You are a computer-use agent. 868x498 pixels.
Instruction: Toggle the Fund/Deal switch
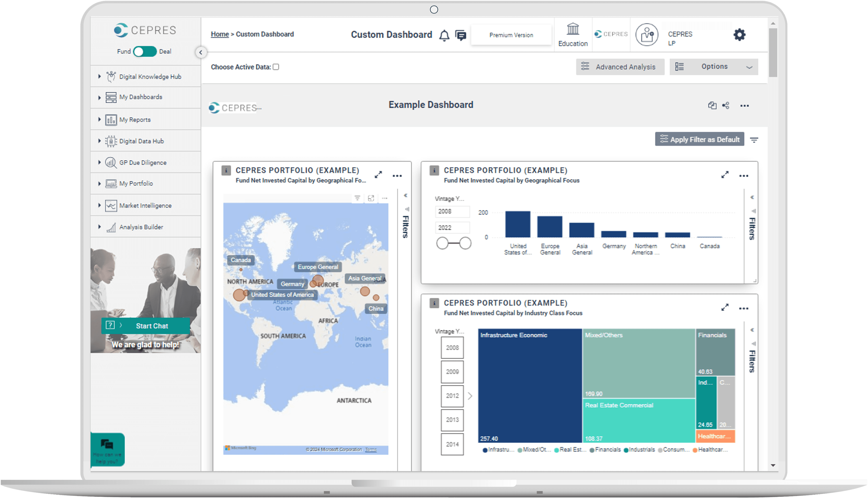click(x=145, y=52)
